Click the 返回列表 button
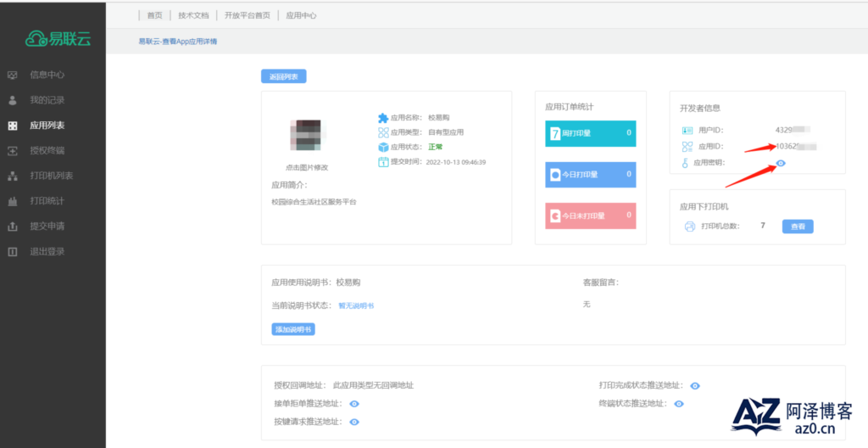Viewport: 868px width, 448px height. pyautogui.click(x=284, y=76)
